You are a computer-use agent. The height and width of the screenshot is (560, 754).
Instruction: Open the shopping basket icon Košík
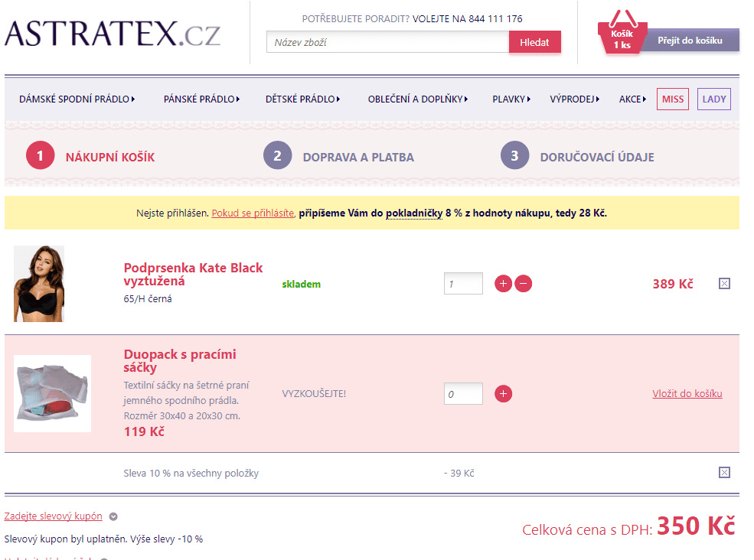point(622,33)
